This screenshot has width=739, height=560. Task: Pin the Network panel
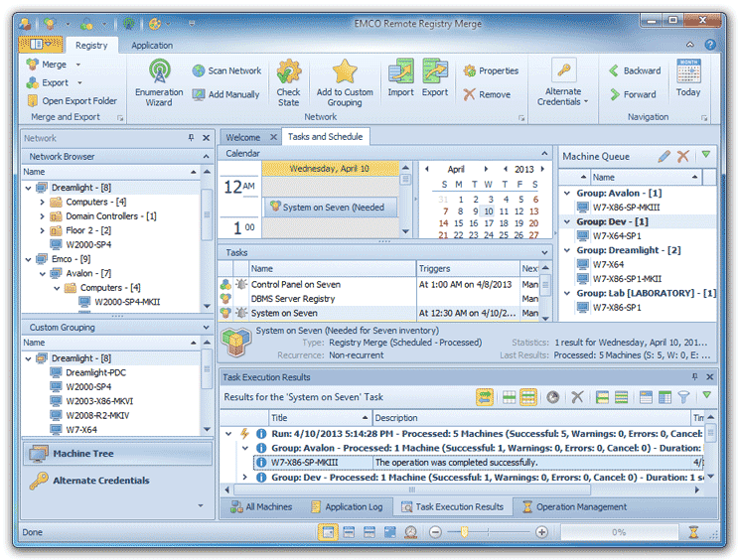(191, 138)
